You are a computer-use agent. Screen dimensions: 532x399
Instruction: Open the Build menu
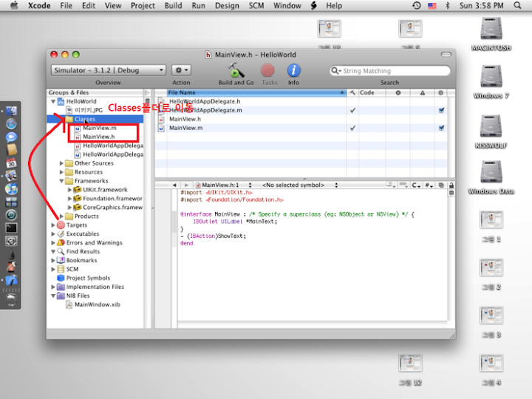point(173,5)
